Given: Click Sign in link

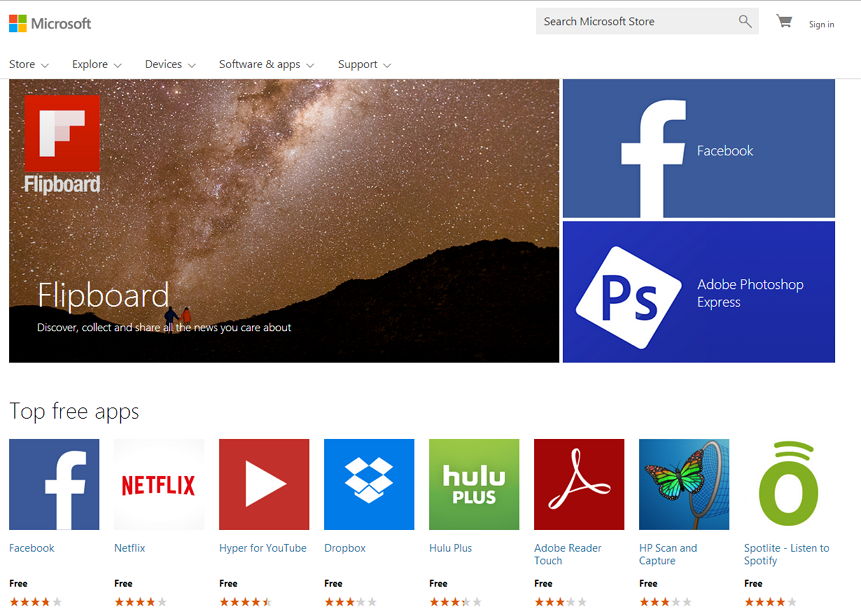Looking at the screenshot, I should point(821,24).
